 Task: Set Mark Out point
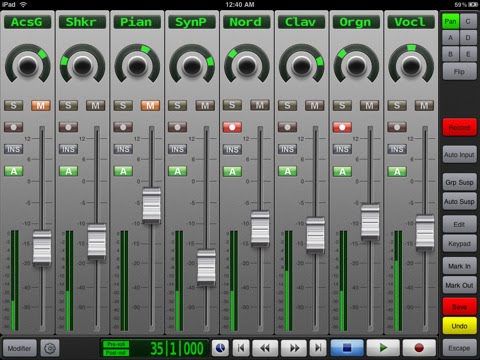pos(459,285)
